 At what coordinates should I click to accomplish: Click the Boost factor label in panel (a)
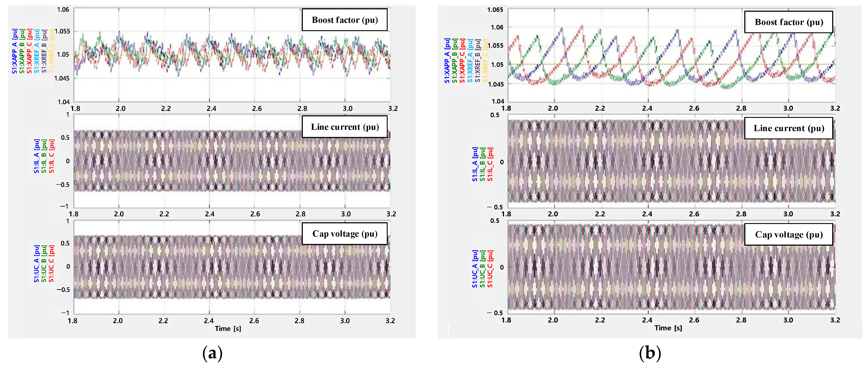(x=344, y=20)
